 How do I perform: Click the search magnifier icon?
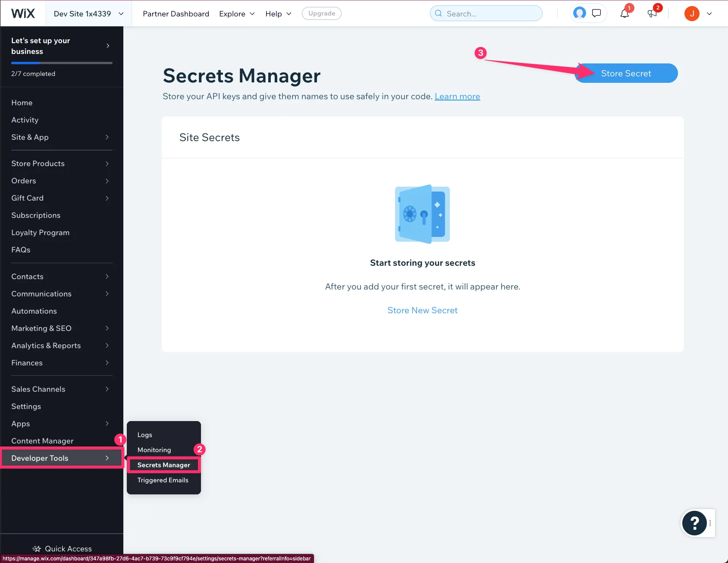(x=439, y=13)
